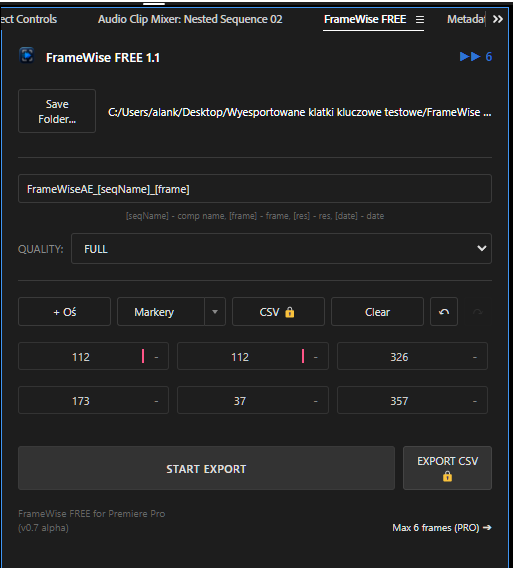Click the FrameWise app logo icon
The image size is (513, 568).
point(26,56)
